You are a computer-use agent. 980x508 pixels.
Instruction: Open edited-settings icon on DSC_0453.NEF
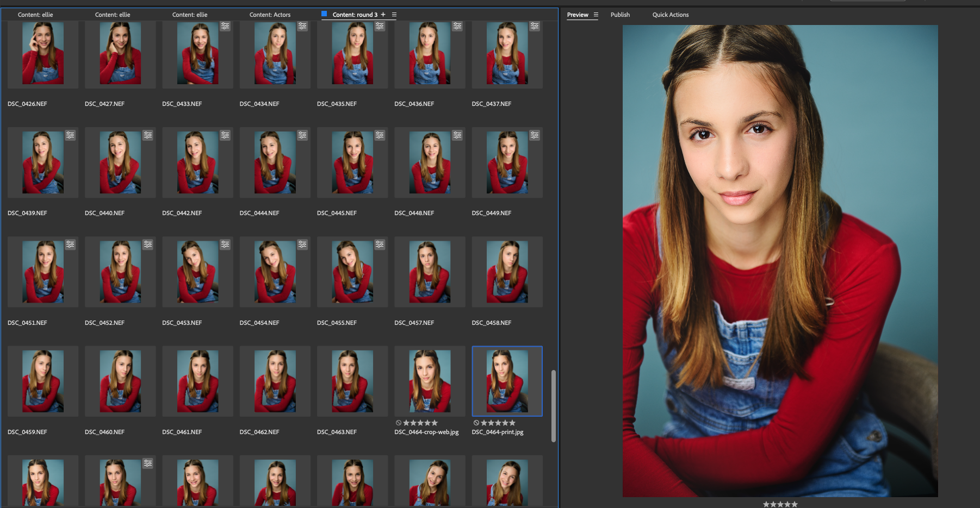(x=225, y=244)
